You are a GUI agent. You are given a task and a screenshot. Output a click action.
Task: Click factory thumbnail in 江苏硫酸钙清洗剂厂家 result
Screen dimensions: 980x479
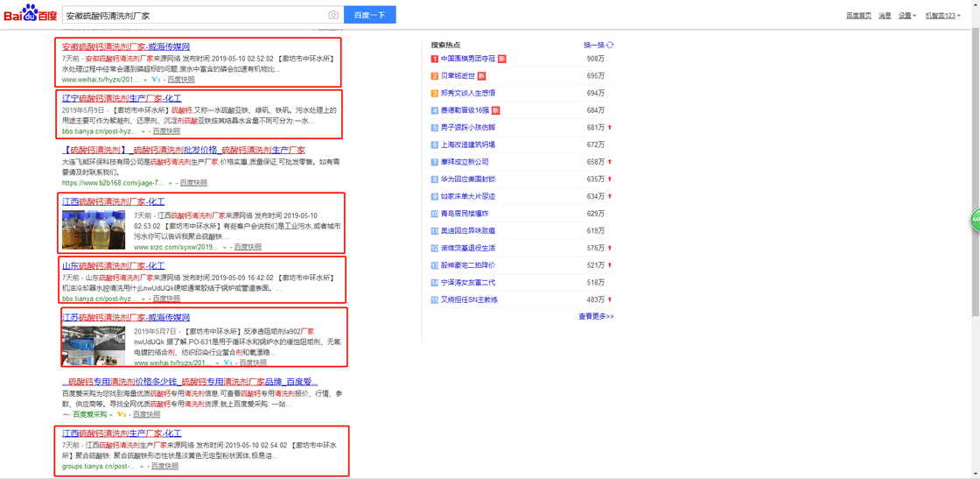(x=94, y=345)
